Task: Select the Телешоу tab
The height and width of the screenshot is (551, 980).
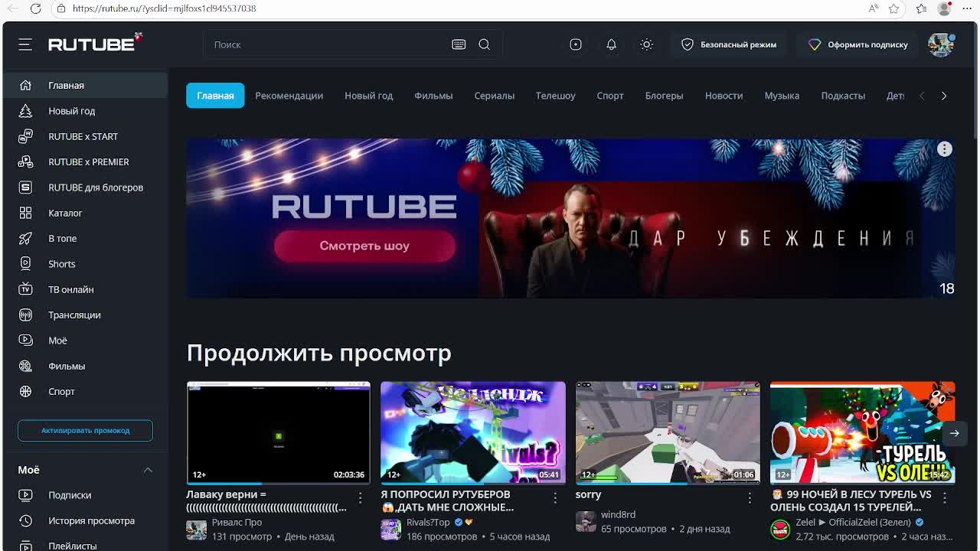Action: tap(555, 96)
